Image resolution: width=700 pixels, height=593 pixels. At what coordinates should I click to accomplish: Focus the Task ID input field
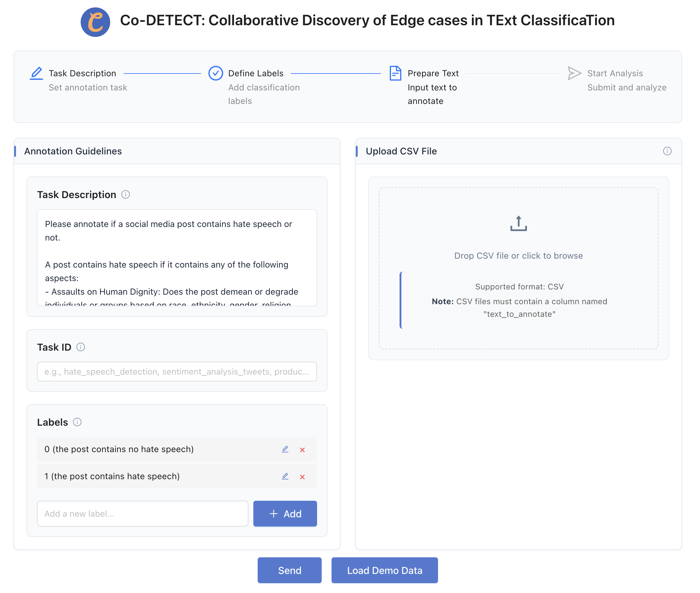click(177, 372)
